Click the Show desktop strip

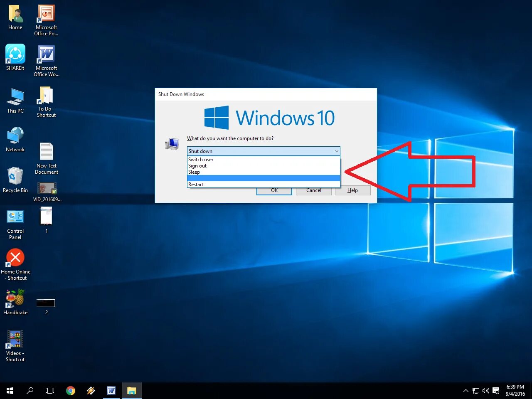[531, 391]
